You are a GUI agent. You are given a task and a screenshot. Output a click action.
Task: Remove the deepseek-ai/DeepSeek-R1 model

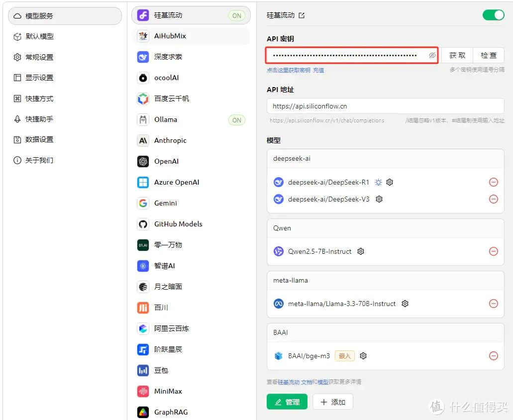click(494, 182)
